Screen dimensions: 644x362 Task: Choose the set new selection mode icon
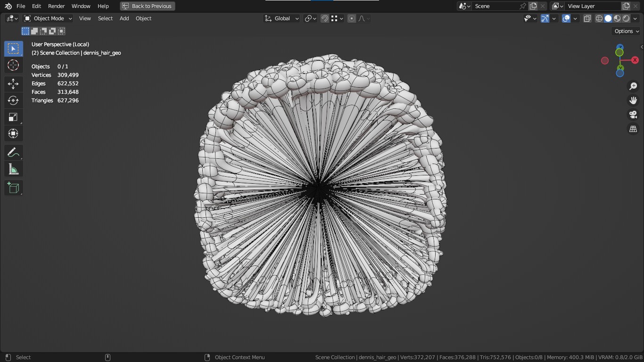point(25,31)
